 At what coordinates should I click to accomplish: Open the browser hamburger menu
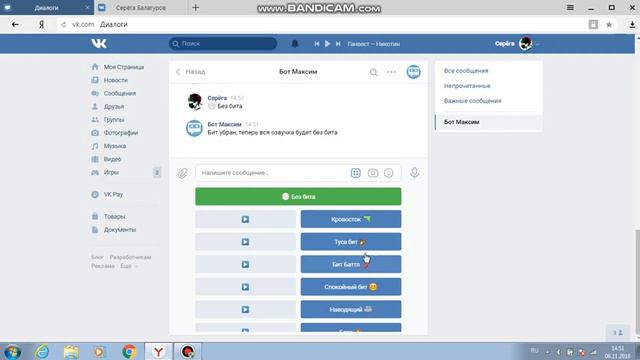(x=570, y=7)
